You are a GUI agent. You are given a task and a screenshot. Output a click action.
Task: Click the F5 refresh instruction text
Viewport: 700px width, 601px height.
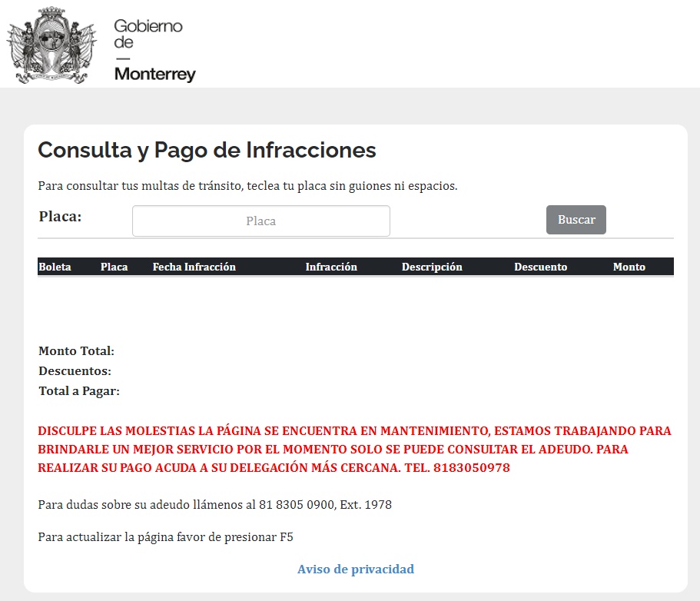click(x=165, y=537)
